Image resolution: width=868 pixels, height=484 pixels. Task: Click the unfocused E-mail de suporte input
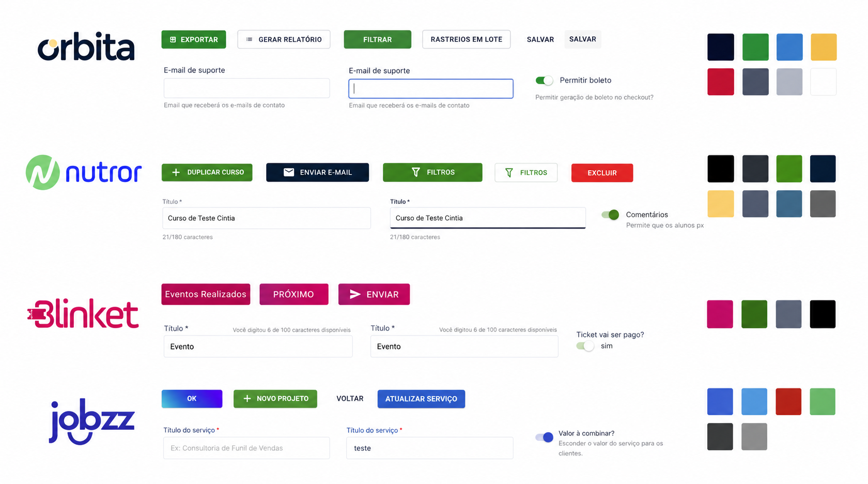246,88
